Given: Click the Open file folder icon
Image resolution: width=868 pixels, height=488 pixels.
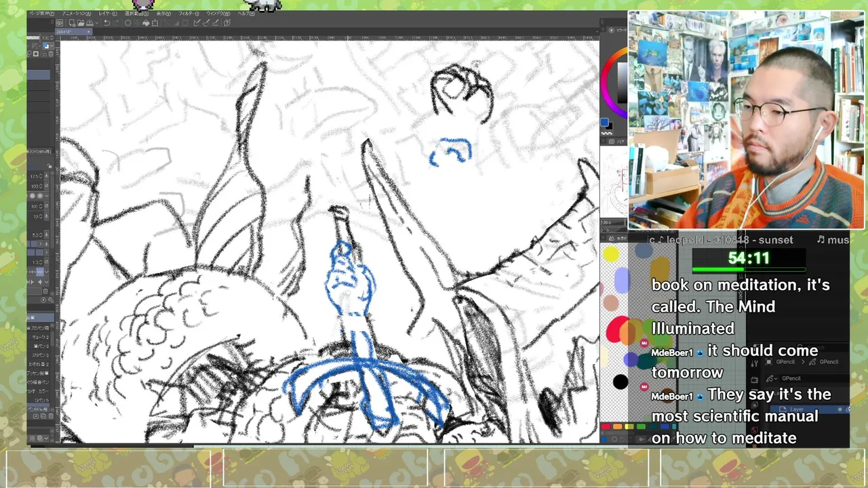Looking at the screenshot, I should (x=81, y=23).
